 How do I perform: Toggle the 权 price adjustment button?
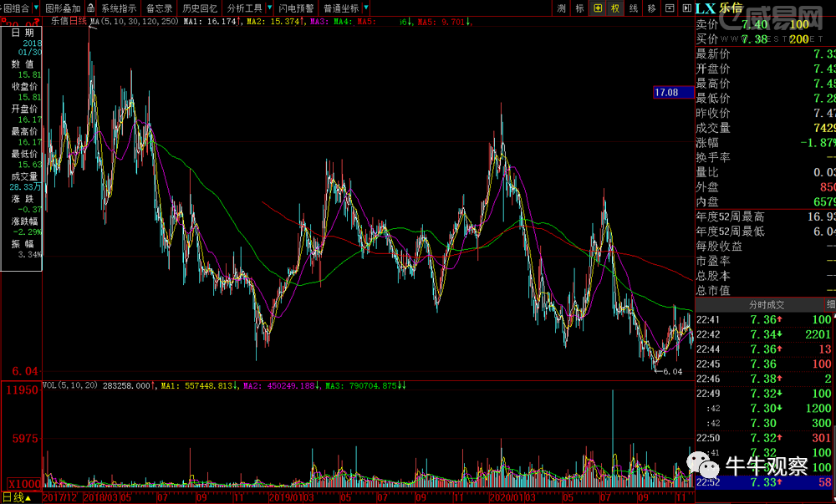point(615,8)
